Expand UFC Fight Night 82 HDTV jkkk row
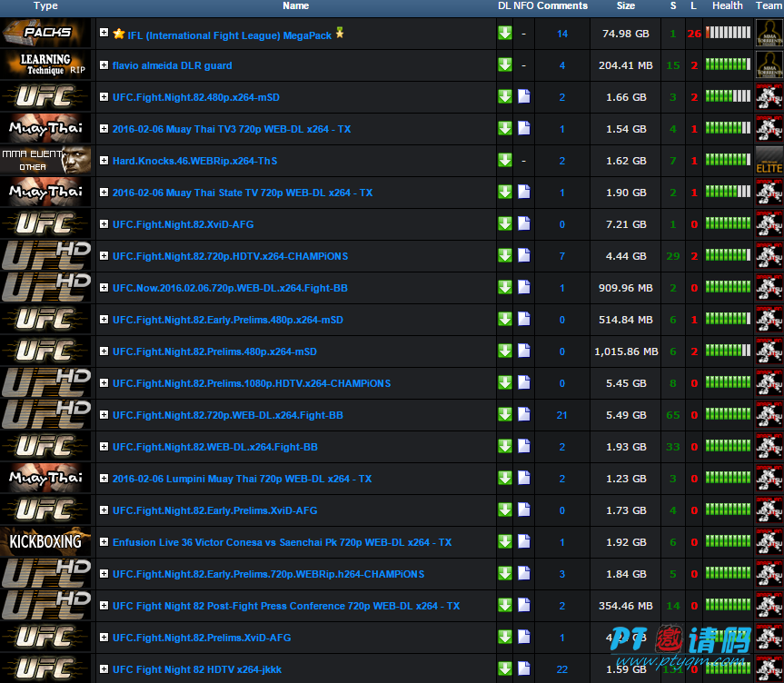The height and width of the screenshot is (683, 784). click(104, 668)
